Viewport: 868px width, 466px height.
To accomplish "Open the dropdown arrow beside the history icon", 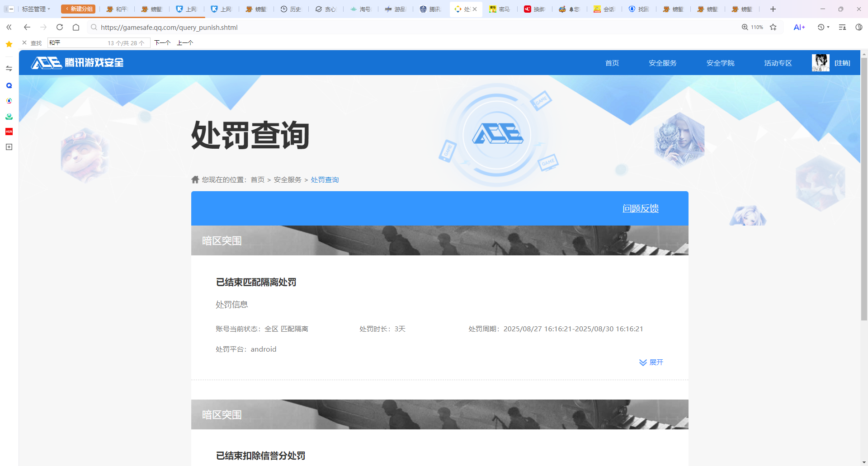I will [x=829, y=27].
